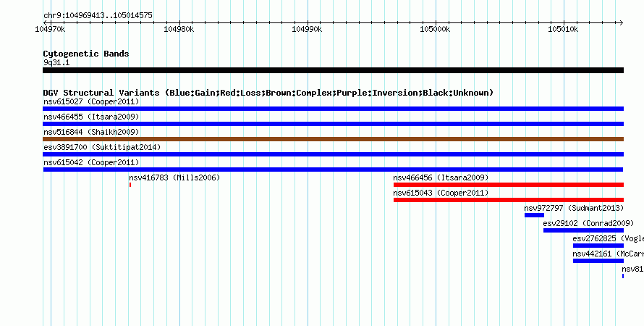Screen dimensions: 644x326
Task: Click the 104990k ruler position
Action: tap(307, 29)
